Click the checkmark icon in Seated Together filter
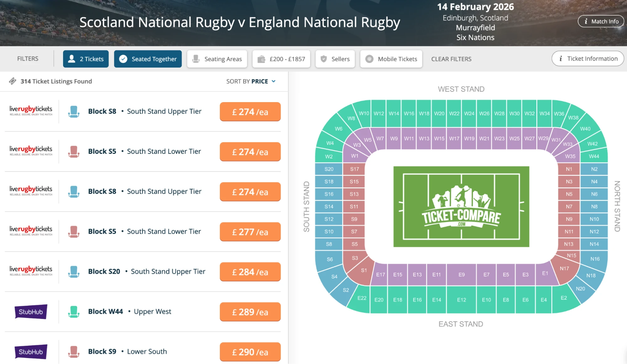The image size is (627, 364). (124, 59)
